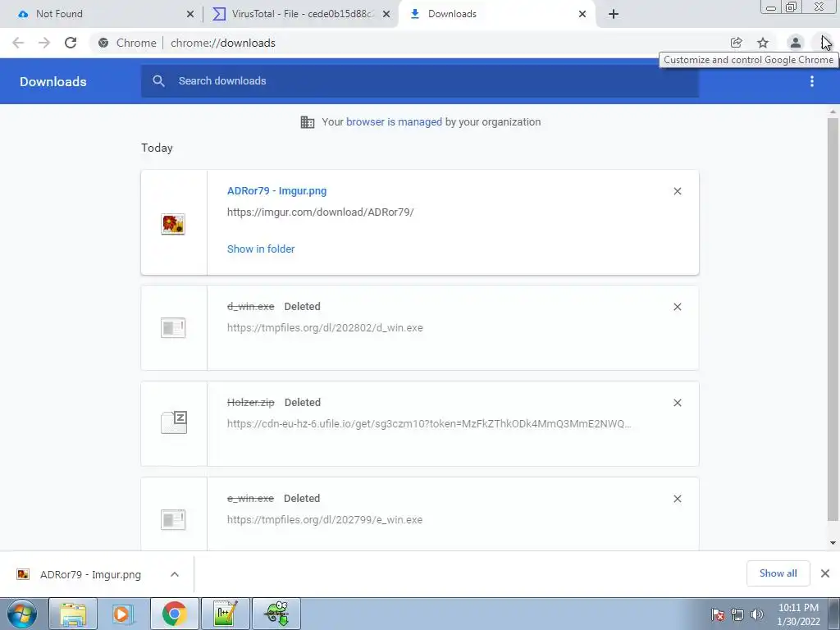Viewport: 840px width, 630px height.
Task: Open the Downloads page three-dot menu
Action: [x=811, y=81]
